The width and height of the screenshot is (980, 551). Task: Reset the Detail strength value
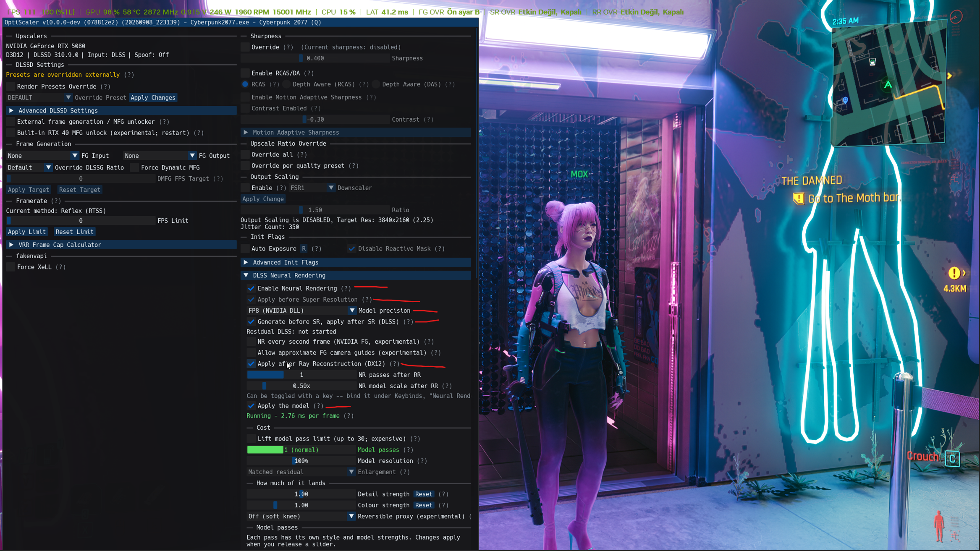pyautogui.click(x=424, y=494)
